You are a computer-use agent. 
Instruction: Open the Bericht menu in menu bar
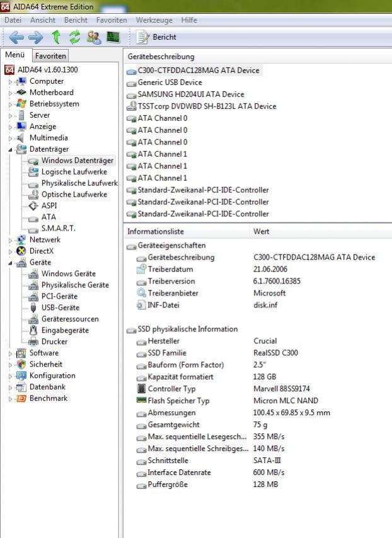coord(76,20)
